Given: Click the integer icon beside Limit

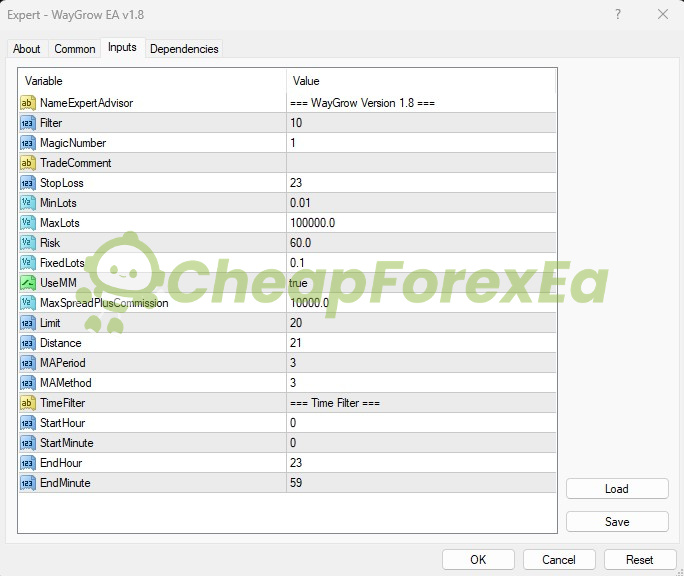Looking at the screenshot, I should coord(27,323).
